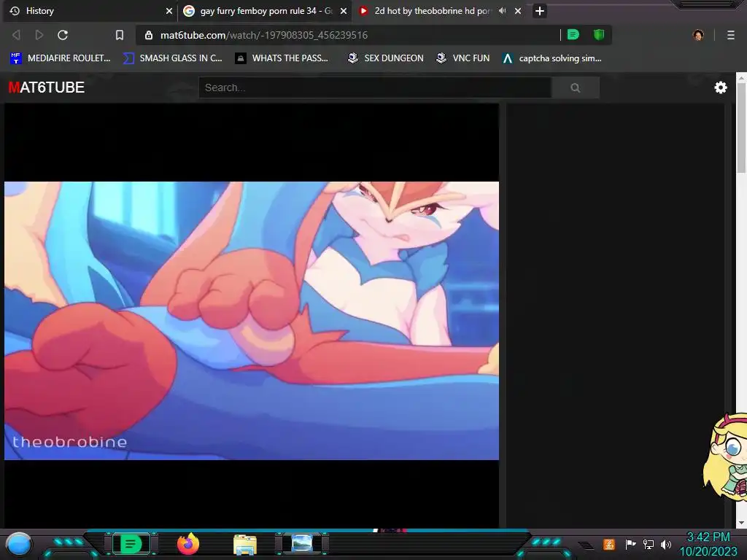Open the user profile avatar
Screen dimensions: 747x560
pyautogui.click(x=698, y=35)
